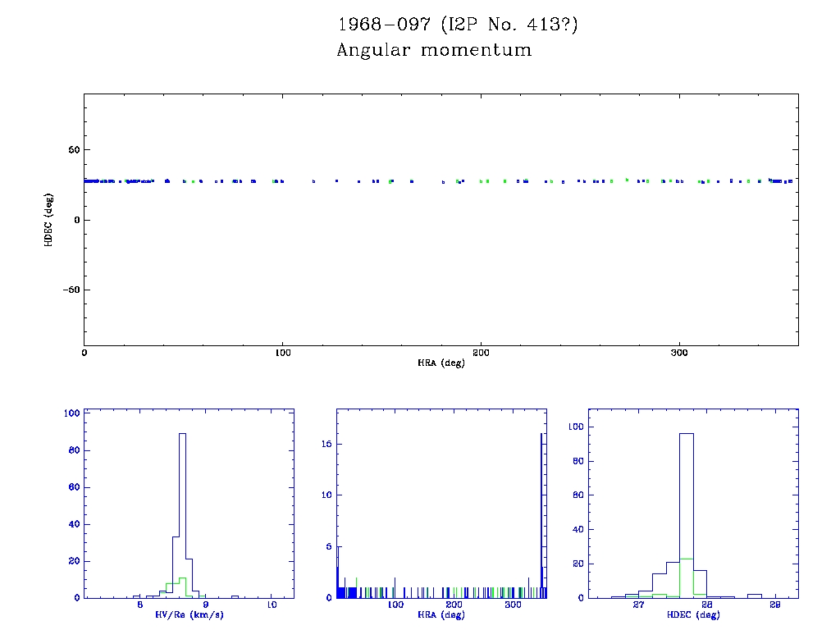Screen dimensions: 840x630
Task: Click the 50 tick label on the scatter plot
Action: 72,150
